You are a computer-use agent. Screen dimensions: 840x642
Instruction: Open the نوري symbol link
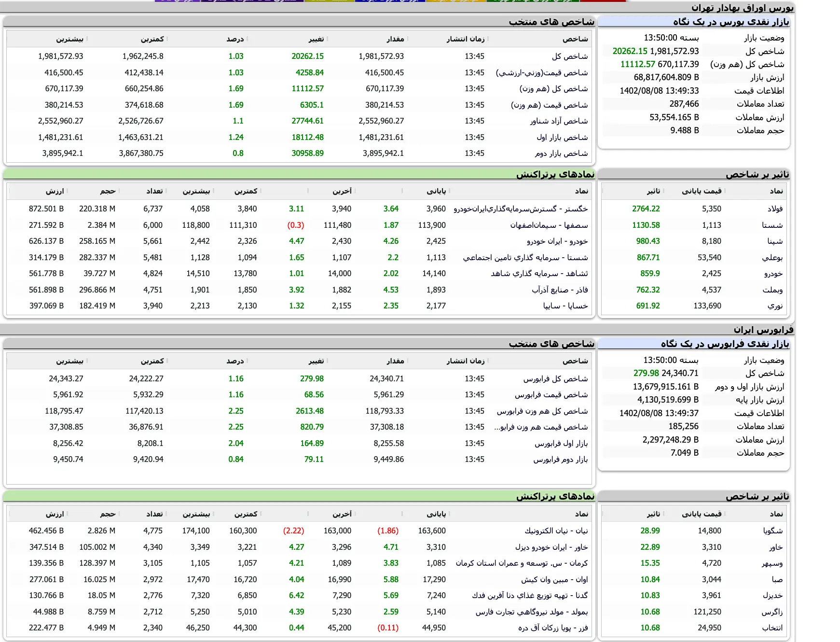tap(775, 306)
